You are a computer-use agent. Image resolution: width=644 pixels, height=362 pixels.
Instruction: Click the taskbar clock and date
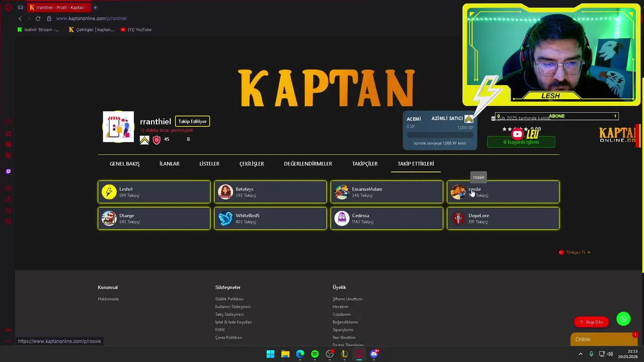(628, 354)
